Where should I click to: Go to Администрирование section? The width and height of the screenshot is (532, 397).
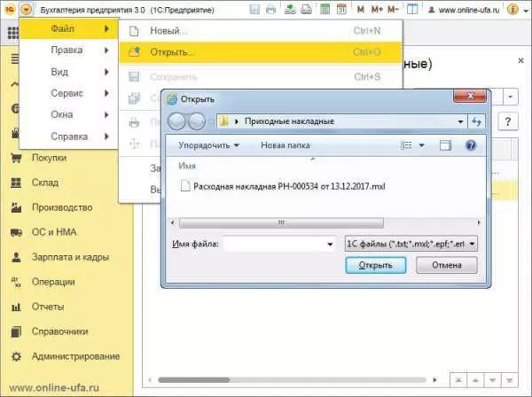[x=76, y=356]
